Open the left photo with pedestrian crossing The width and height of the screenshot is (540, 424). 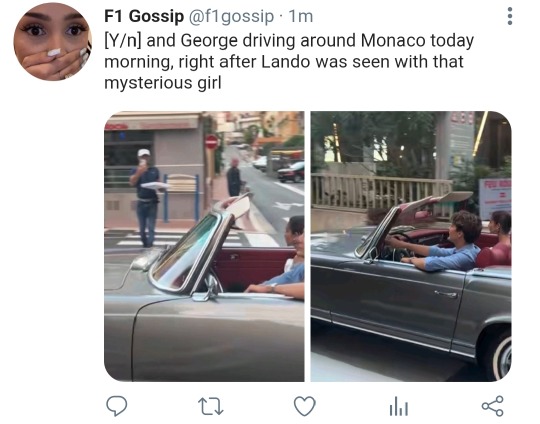[x=204, y=246]
